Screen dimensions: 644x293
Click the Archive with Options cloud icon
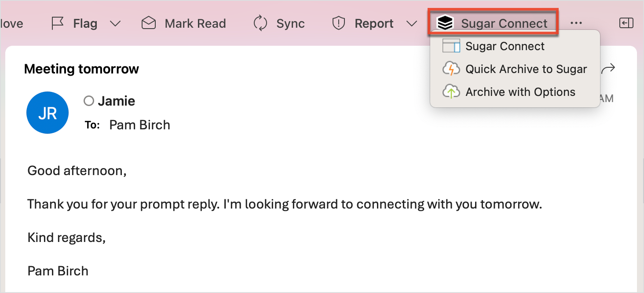pos(451,92)
